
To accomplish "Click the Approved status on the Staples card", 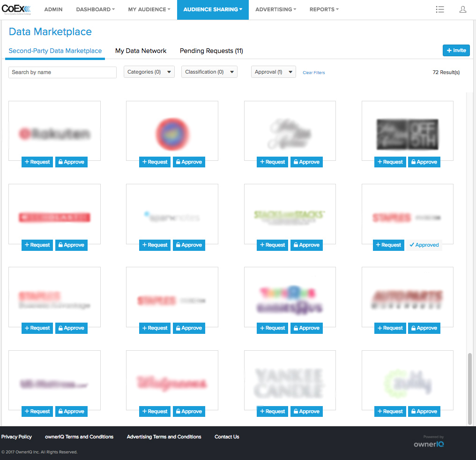I will 424,245.
